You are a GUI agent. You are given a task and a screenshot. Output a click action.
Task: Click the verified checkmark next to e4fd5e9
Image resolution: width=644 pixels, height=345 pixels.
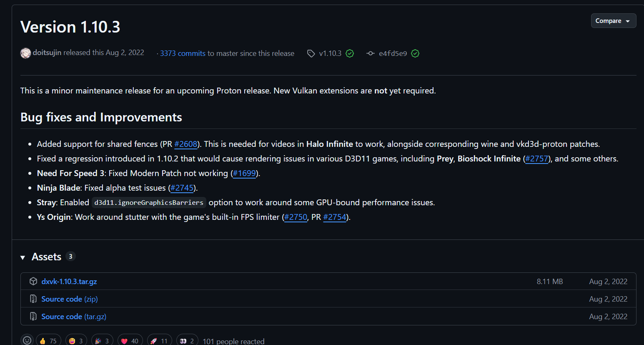point(415,53)
